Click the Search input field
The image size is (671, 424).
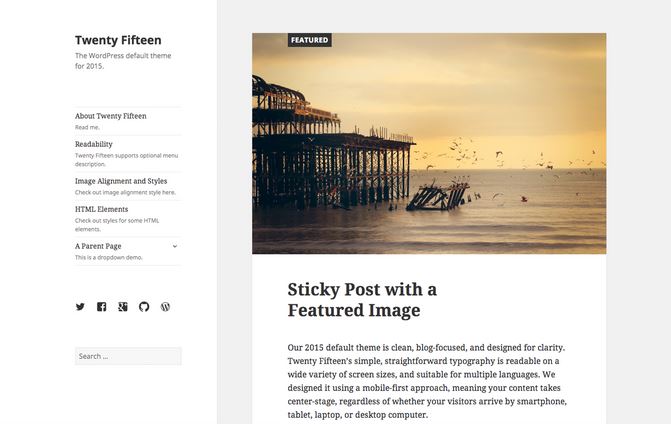pos(128,356)
